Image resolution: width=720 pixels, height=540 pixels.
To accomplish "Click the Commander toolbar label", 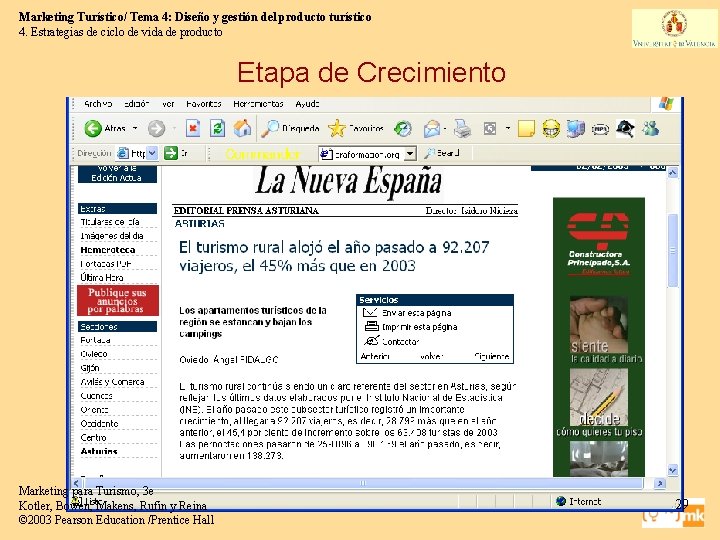I will click(263, 154).
